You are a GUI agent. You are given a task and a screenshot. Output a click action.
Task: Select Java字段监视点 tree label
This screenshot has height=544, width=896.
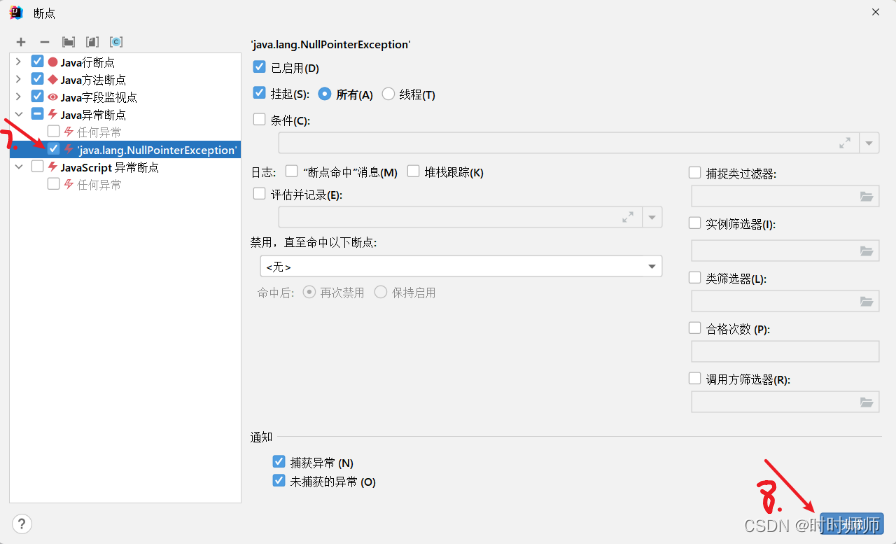coord(99,97)
